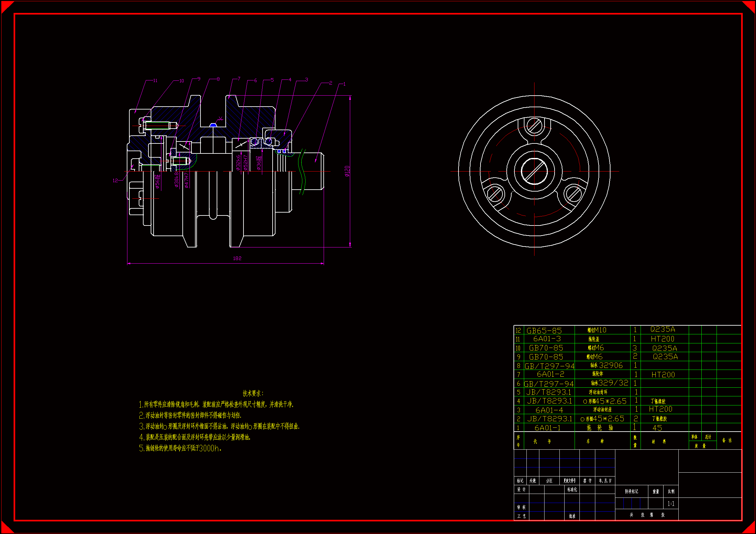The height and width of the screenshot is (534, 756).
Task: Select the bottom-left bolt head in end view
Action: 495,194
